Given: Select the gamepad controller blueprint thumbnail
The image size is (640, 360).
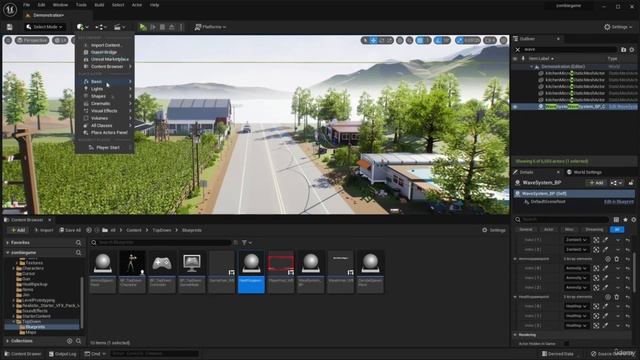Looking at the screenshot, I should [x=162, y=272].
